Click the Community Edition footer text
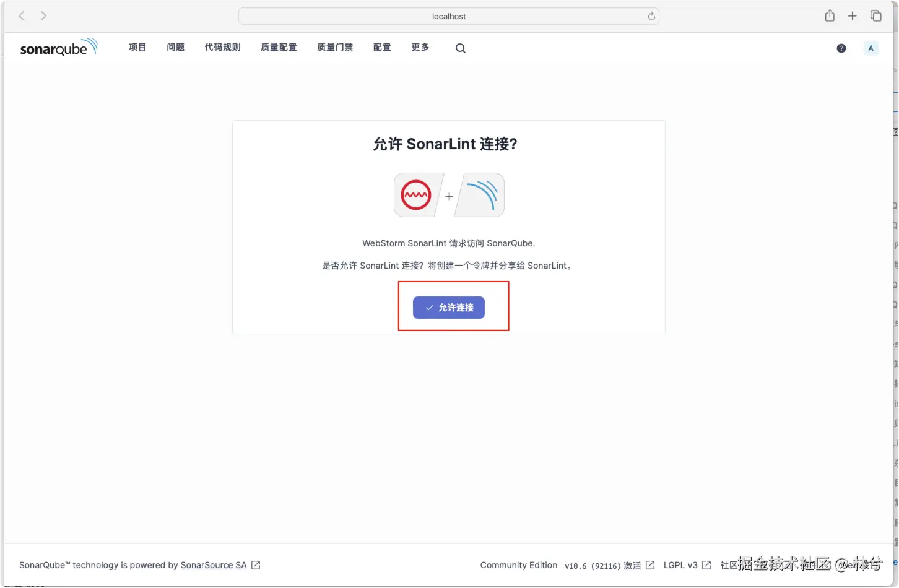Screen dimensions: 899x588 pyautogui.click(x=519, y=565)
